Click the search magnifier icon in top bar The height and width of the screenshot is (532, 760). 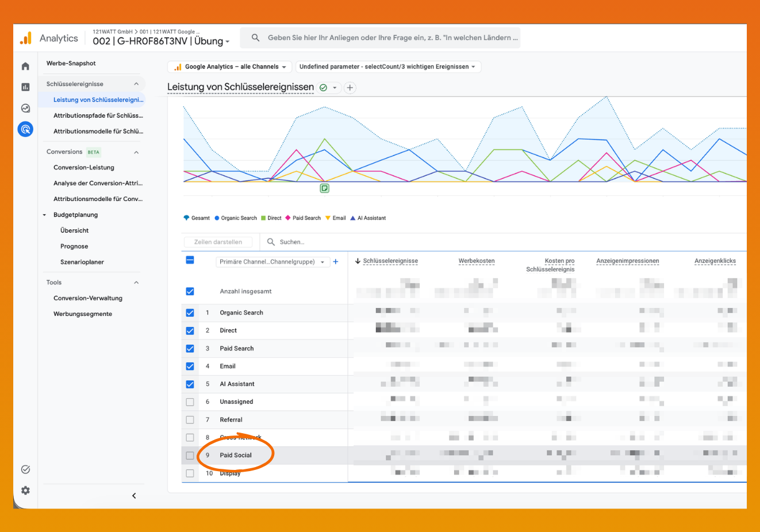pos(255,38)
